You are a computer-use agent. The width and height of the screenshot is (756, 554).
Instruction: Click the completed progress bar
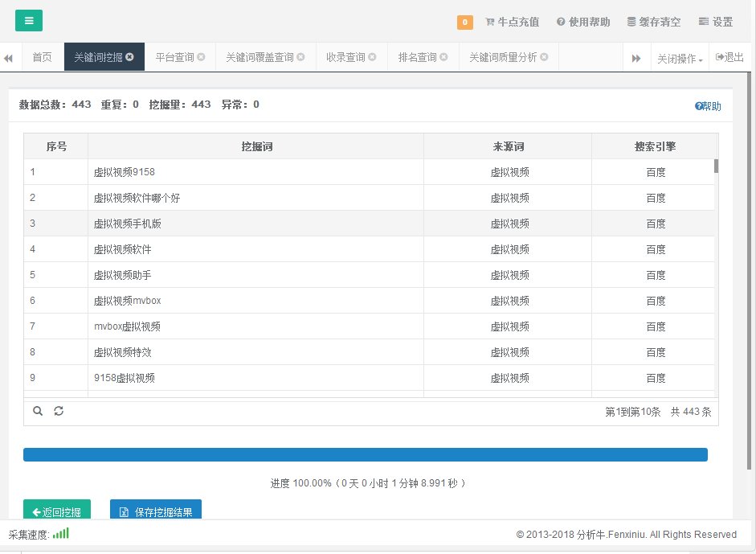pos(366,454)
